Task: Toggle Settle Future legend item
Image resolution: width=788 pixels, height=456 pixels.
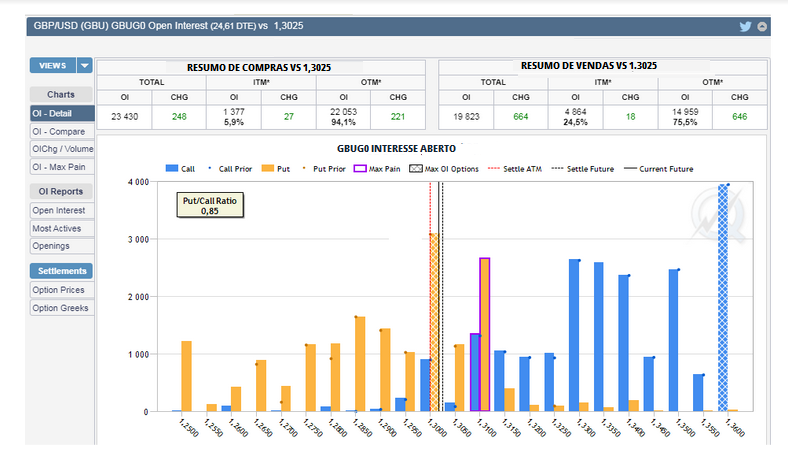Action: pyautogui.click(x=582, y=169)
